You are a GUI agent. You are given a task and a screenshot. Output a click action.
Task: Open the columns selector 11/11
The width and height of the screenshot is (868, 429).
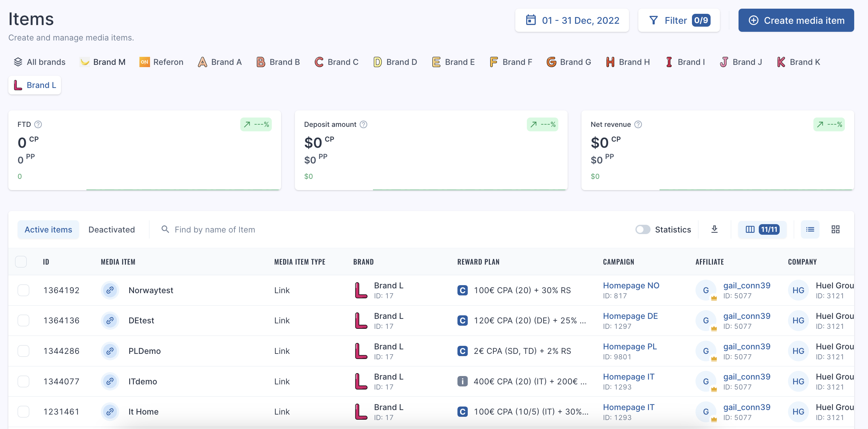tap(762, 229)
